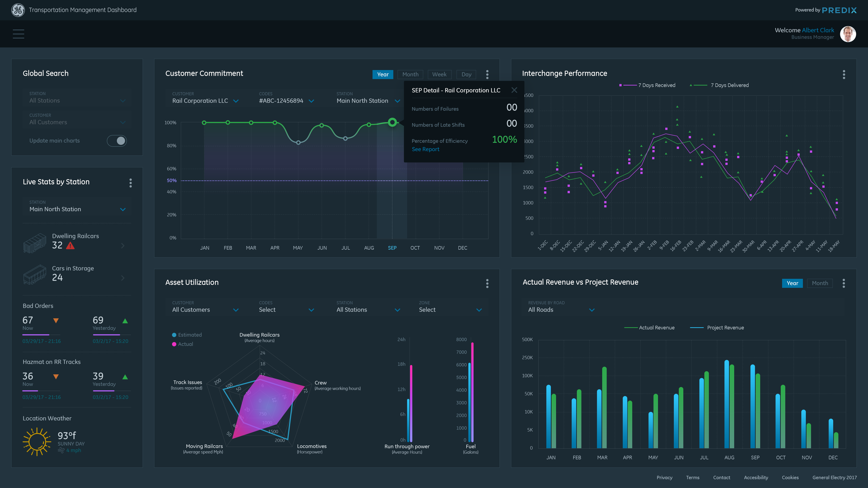Open the hamburger navigation menu
Screen dimensions: 868x488
coord(18,34)
